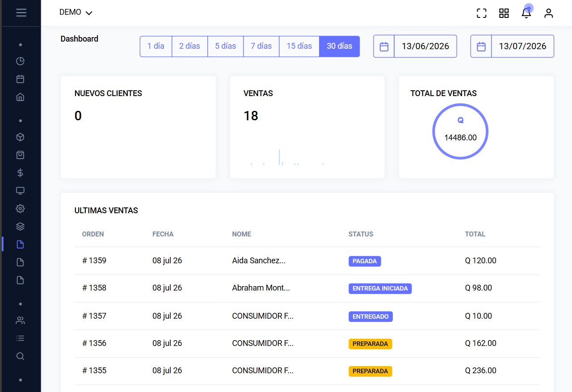Open the users group sidebar icon

(20, 320)
